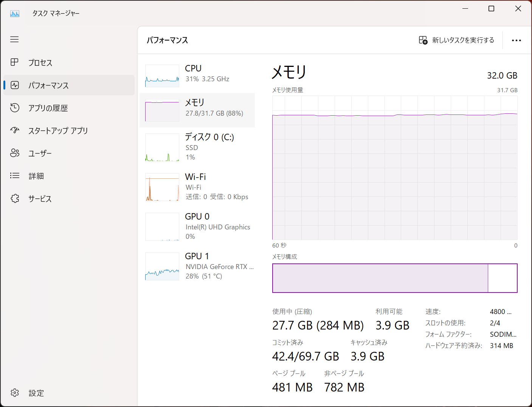Open the Processes (プロセス) page icon

[x=14, y=62]
